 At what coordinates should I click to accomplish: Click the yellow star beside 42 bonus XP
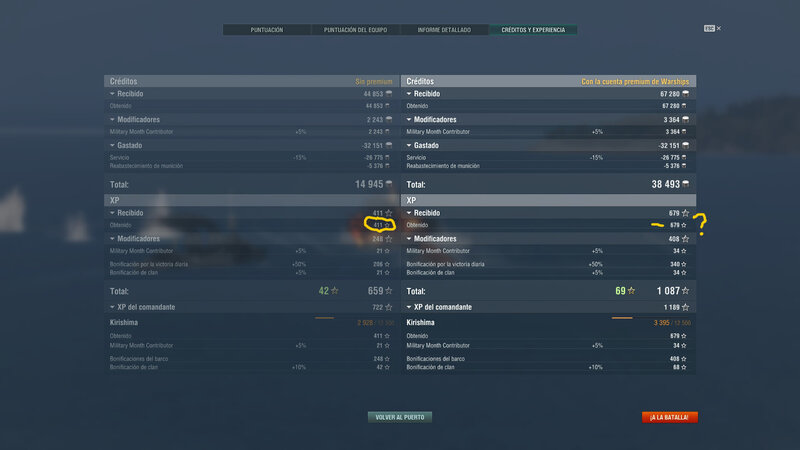(335, 291)
